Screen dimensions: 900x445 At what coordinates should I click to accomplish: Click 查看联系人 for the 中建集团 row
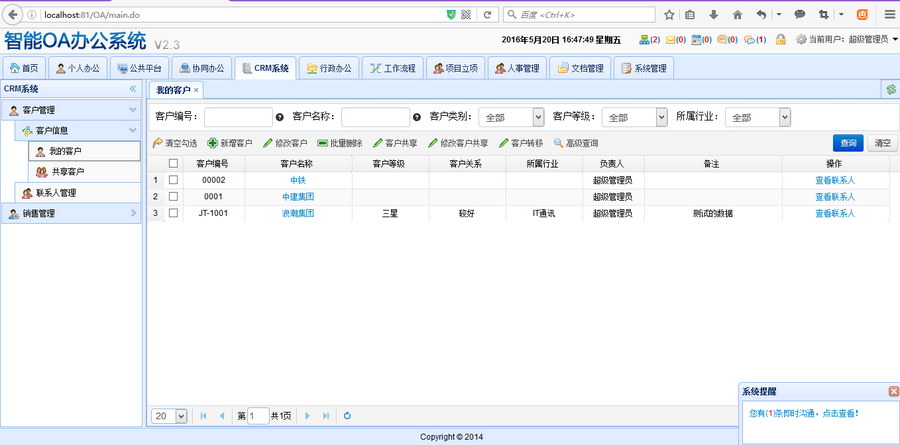[x=835, y=196]
